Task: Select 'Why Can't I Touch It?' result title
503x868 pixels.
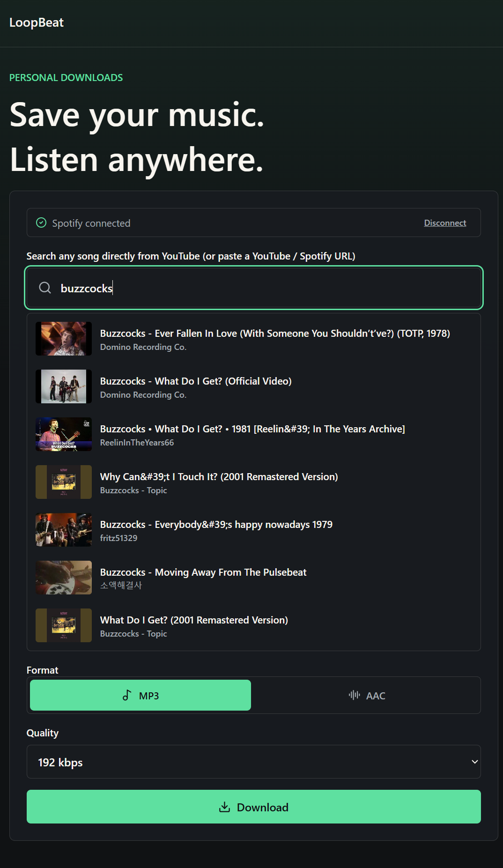Action: [x=219, y=477]
